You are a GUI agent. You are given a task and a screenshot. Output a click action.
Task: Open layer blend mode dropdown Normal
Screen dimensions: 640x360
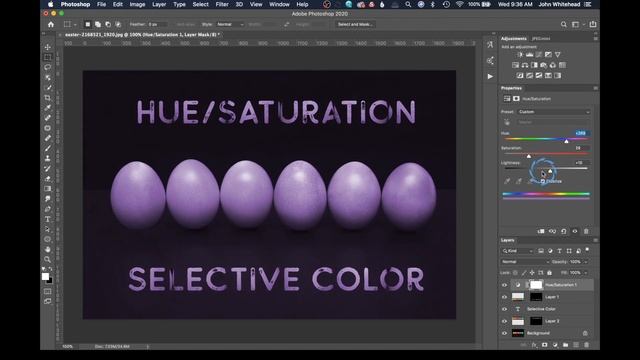[525, 262]
